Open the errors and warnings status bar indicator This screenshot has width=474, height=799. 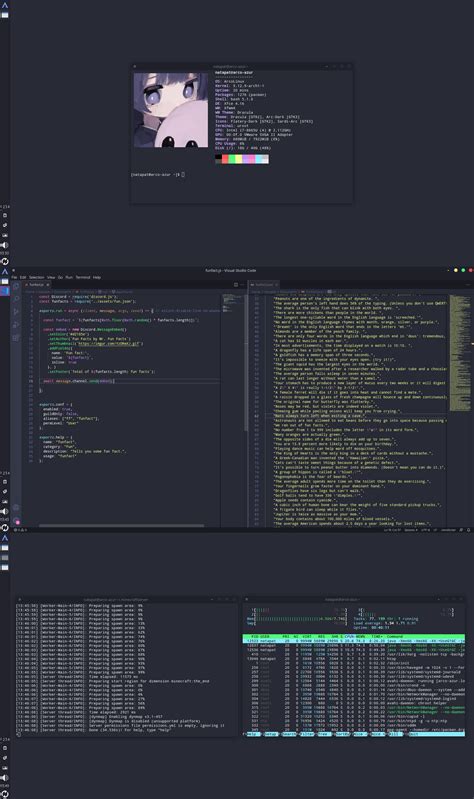20,530
